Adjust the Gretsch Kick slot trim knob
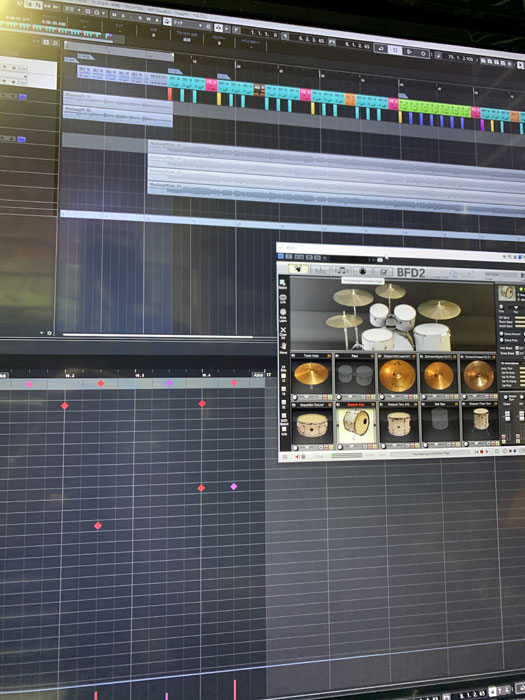Screen dimensions: 525x700 pyautogui.click(x=341, y=446)
